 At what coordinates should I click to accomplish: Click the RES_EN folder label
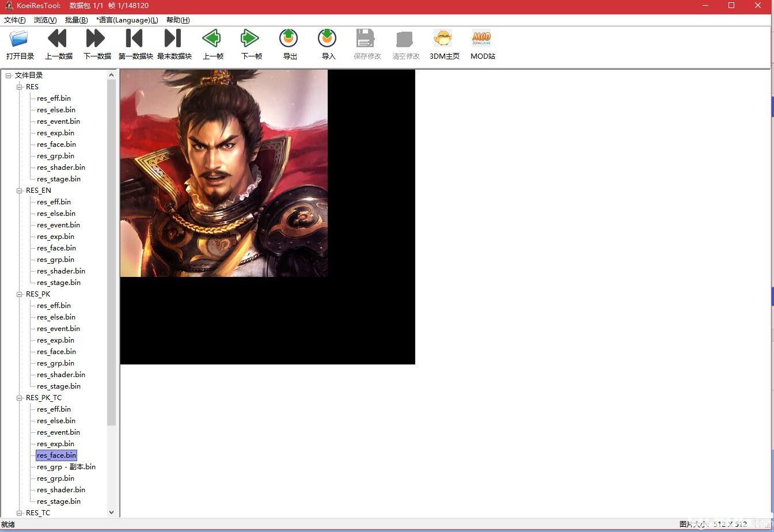click(x=39, y=191)
